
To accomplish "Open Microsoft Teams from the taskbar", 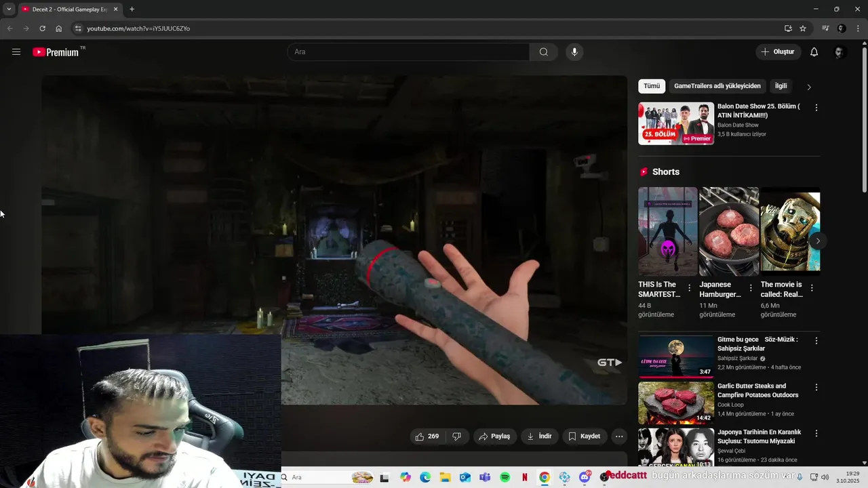I will pos(485,477).
